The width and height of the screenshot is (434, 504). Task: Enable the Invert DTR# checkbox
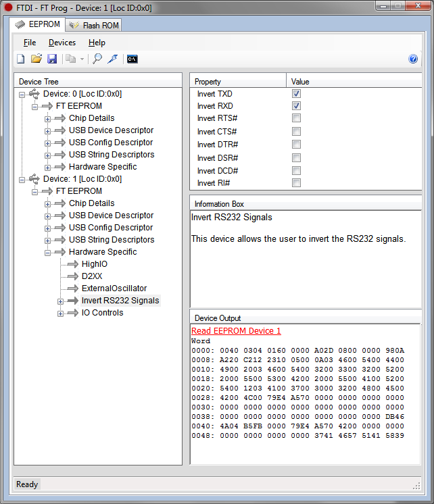click(296, 145)
